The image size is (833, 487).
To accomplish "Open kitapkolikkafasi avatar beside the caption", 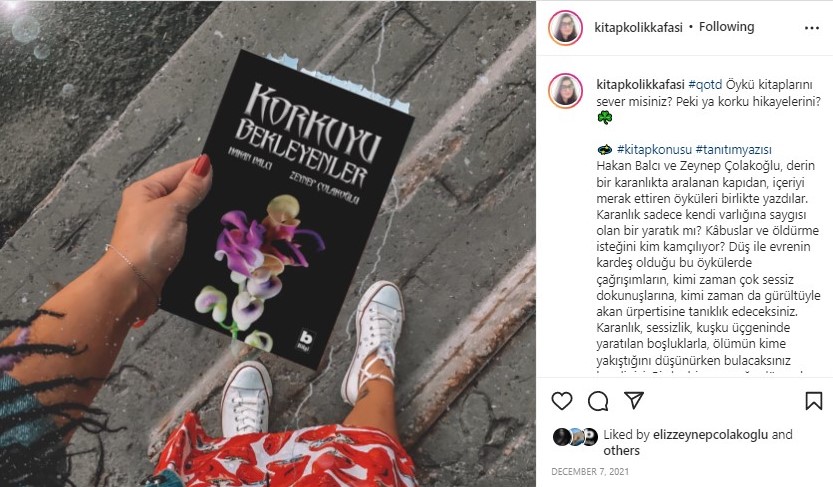I will tap(565, 91).
